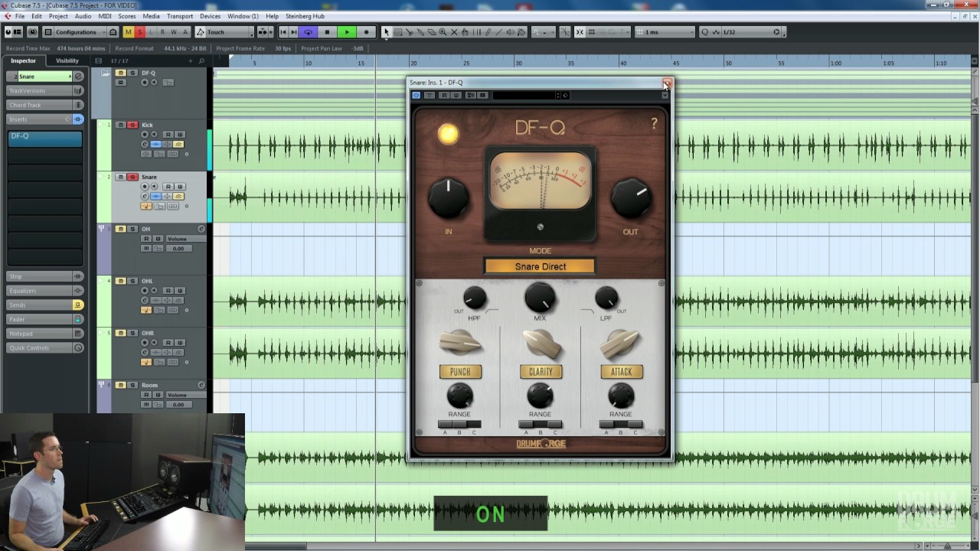Solo the OHR track

[x=132, y=333]
